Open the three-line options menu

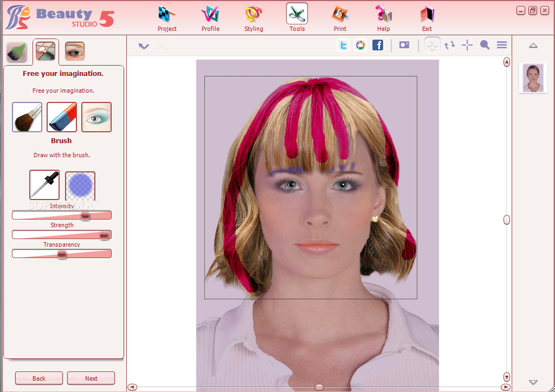[x=502, y=44]
